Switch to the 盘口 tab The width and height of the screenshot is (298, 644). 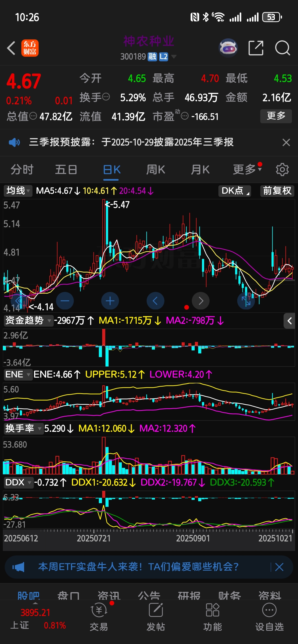tap(68, 596)
